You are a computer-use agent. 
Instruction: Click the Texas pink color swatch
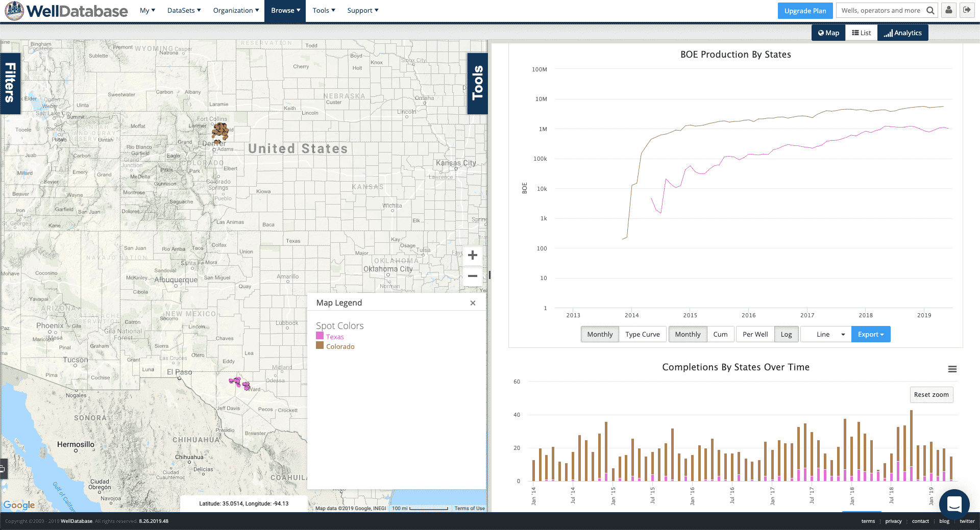point(320,336)
